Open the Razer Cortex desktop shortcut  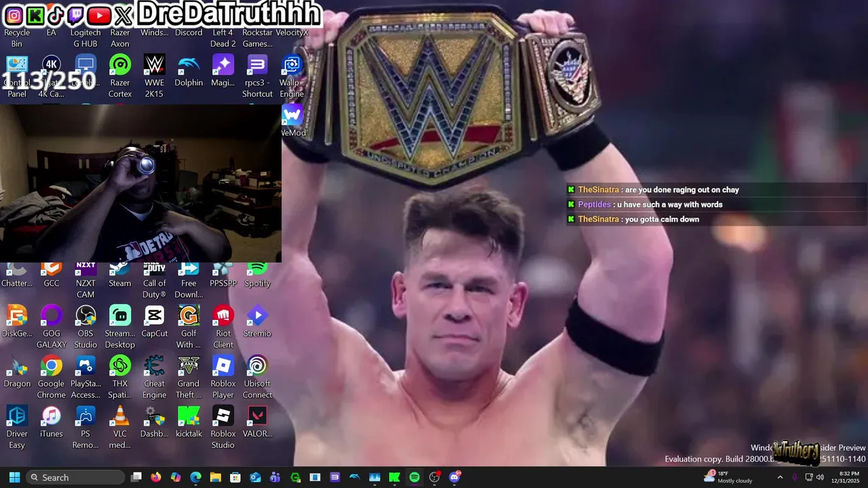[120, 76]
